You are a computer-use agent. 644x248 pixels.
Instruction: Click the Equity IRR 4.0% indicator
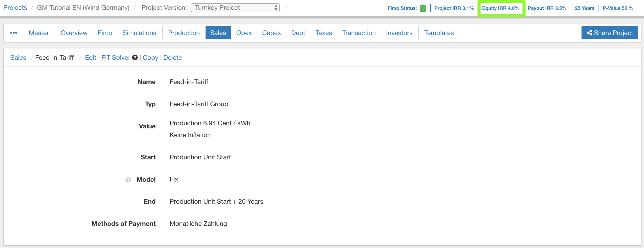500,8
